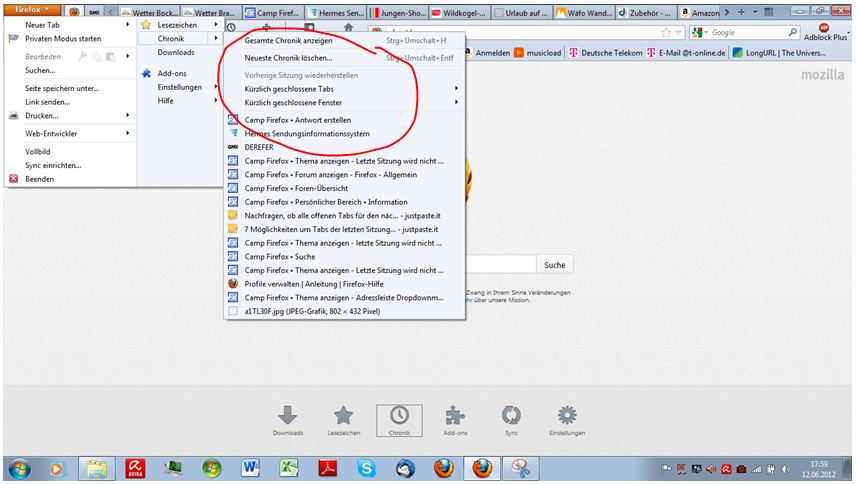
Task: Click Lesezeichen star icon on start page
Action: pos(343,420)
